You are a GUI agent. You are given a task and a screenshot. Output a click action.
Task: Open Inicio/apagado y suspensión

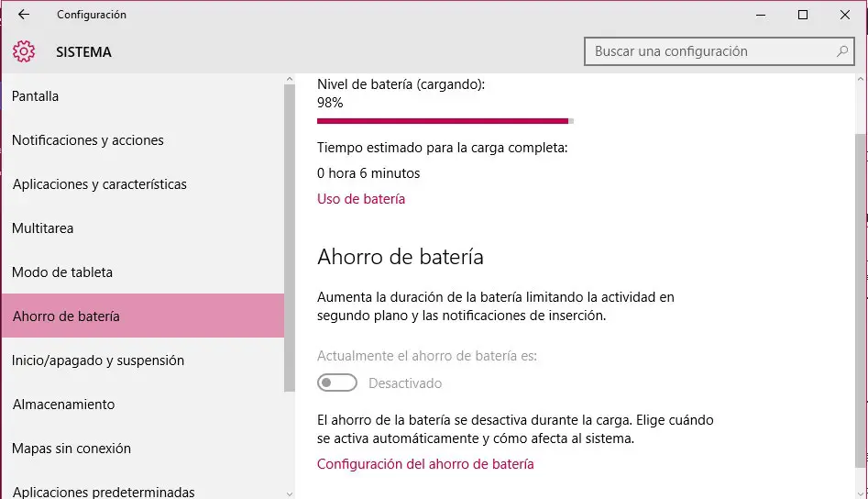pos(98,360)
